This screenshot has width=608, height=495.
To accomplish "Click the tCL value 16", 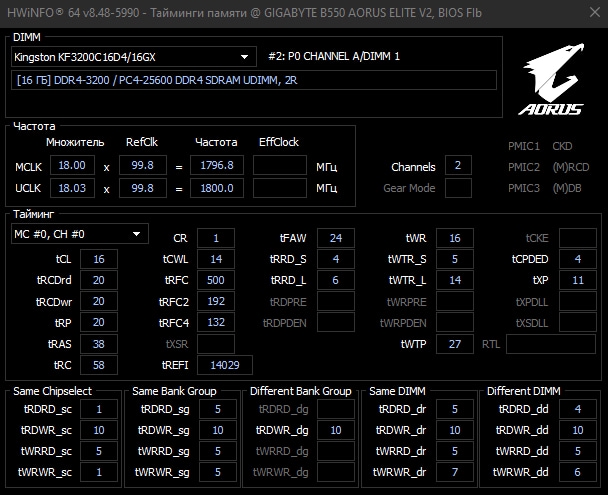I will (99, 259).
